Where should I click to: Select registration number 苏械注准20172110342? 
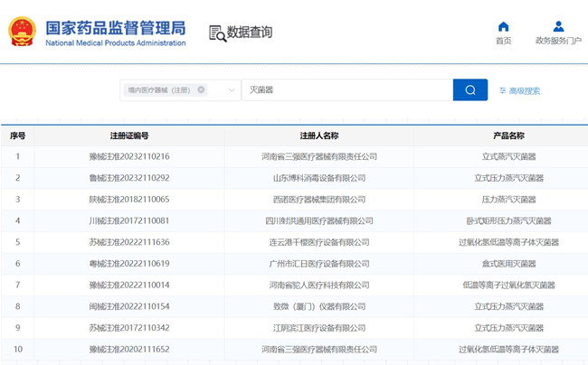click(x=129, y=328)
